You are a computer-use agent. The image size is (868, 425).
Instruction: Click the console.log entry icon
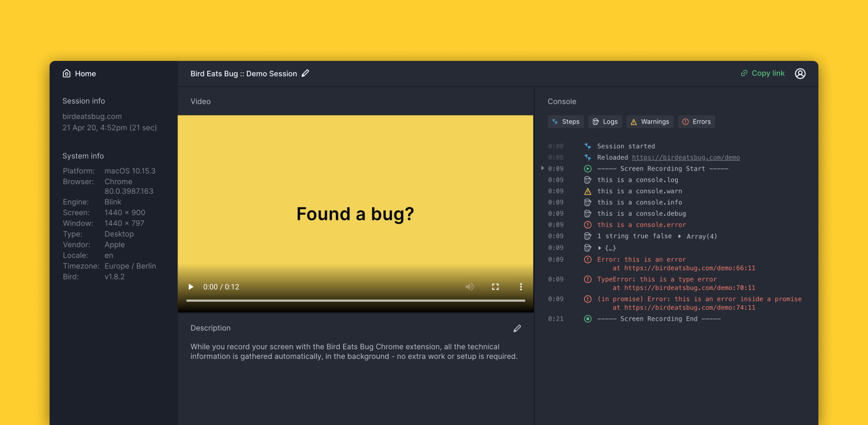click(x=588, y=180)
